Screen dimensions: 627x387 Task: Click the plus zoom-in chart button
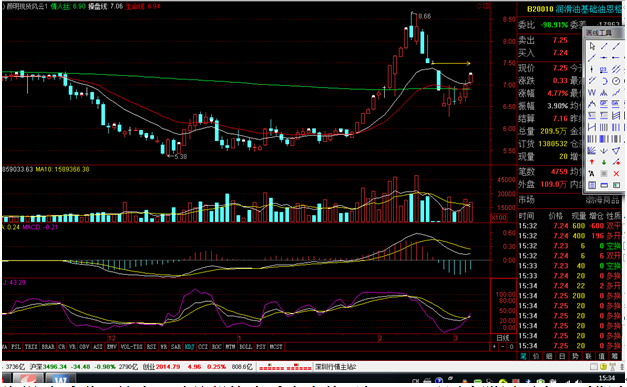tap(495, 347)
